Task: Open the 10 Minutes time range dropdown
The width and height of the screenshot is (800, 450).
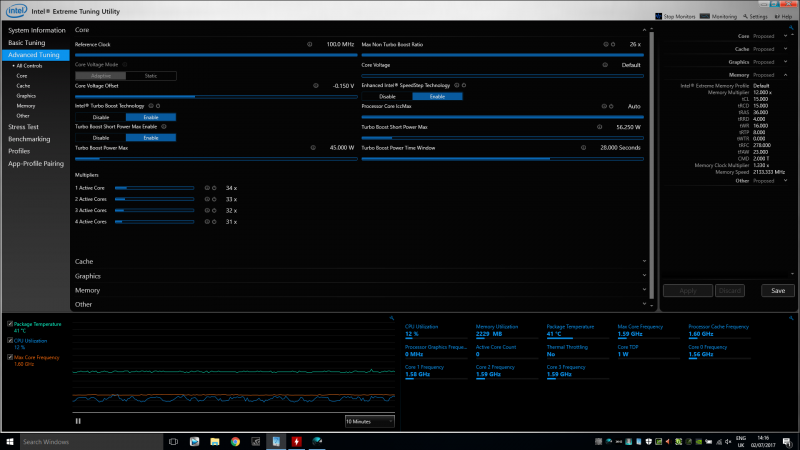Action: [369, 421]
